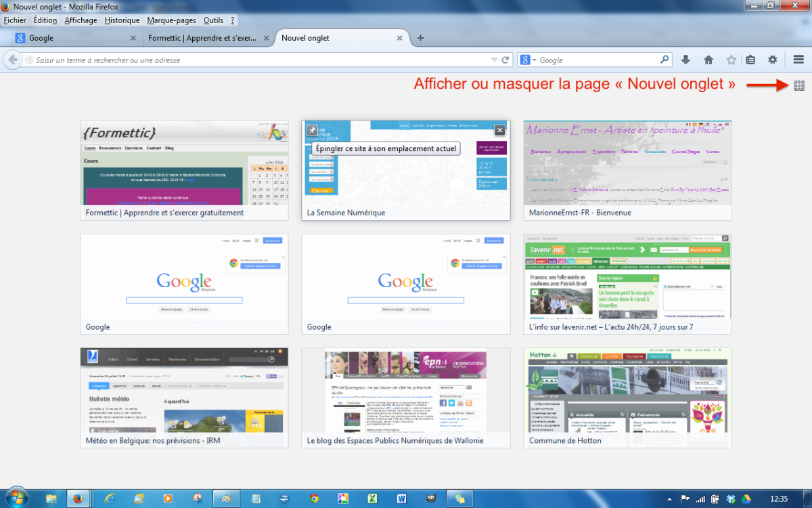812x508 pixels.
Task: Open the Commune de Hotton thumbnail
Action: 627,398
